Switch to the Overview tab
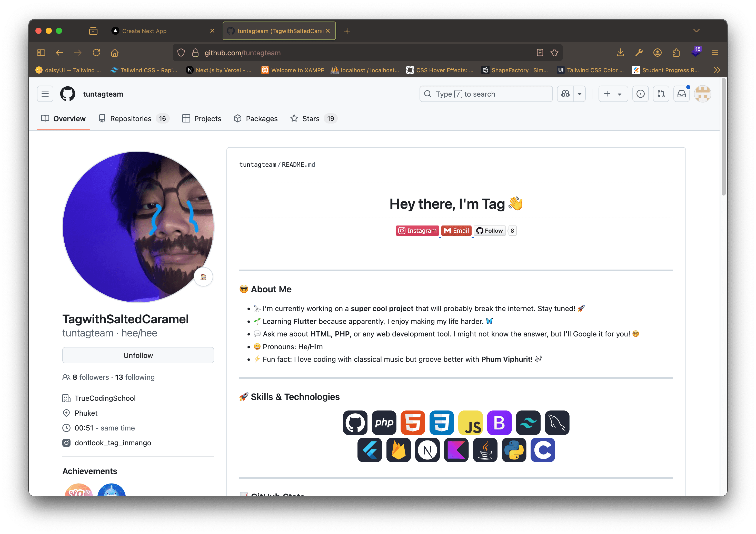Image resolution: width=756 pixels, height=534 pixels. point(63,119)
